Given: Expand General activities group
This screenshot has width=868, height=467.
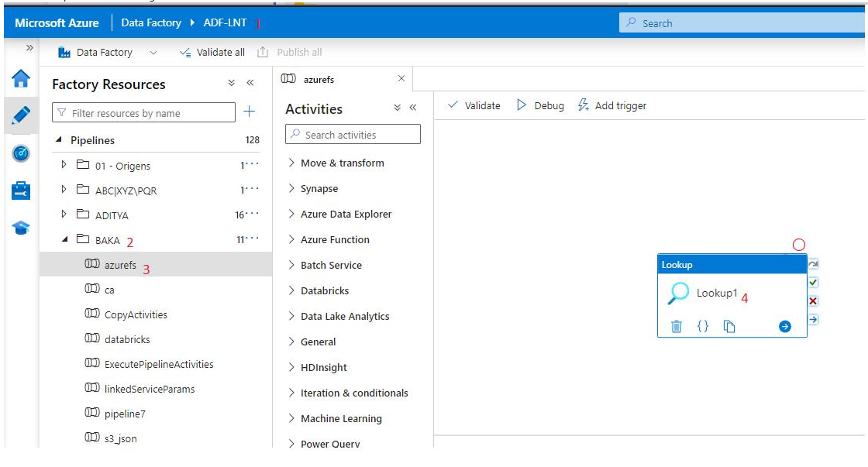Looking at the screenshot, I should [x=291, y=342].
